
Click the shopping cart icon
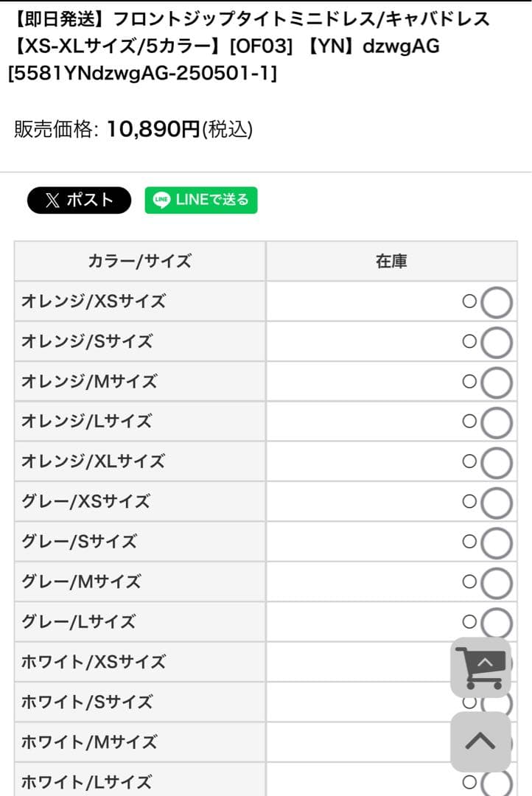click(x=480, y=667)
